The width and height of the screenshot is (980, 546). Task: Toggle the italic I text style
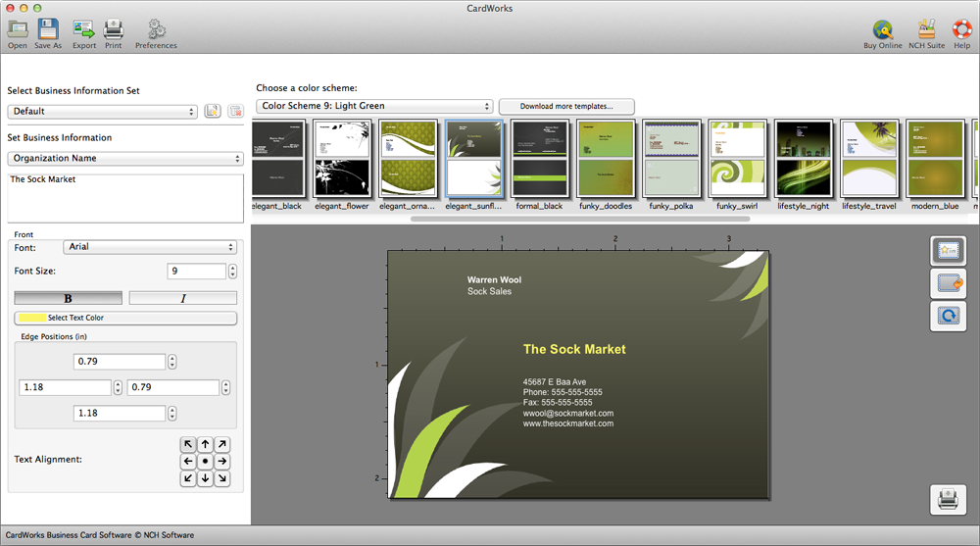tap(183, 298)
